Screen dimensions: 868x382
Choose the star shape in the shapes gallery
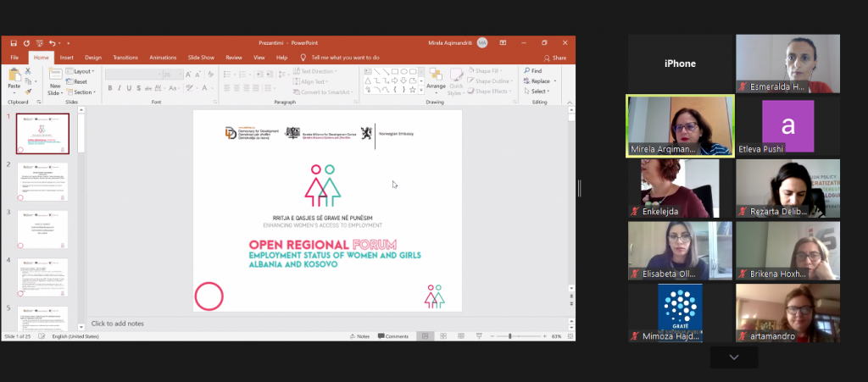click(413, 89)
